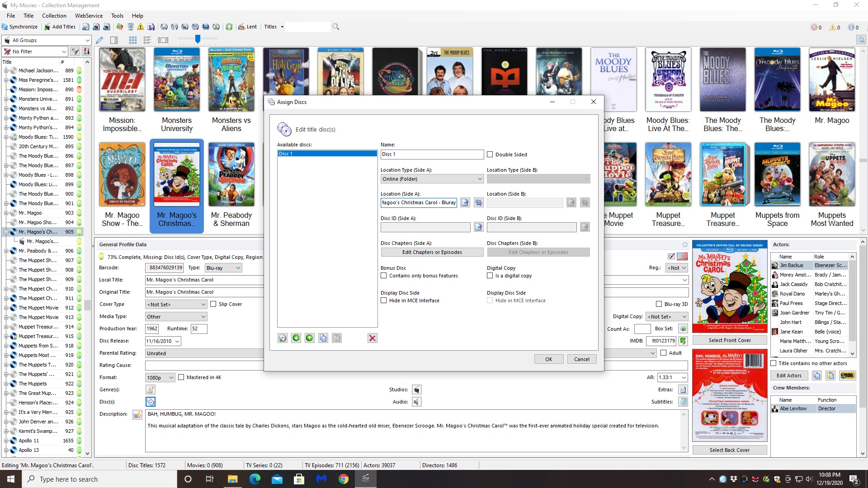The height and width of the screenshot is (488, 868).
Task: Click the IMDB yellow button under Actors
Action: 847,375
